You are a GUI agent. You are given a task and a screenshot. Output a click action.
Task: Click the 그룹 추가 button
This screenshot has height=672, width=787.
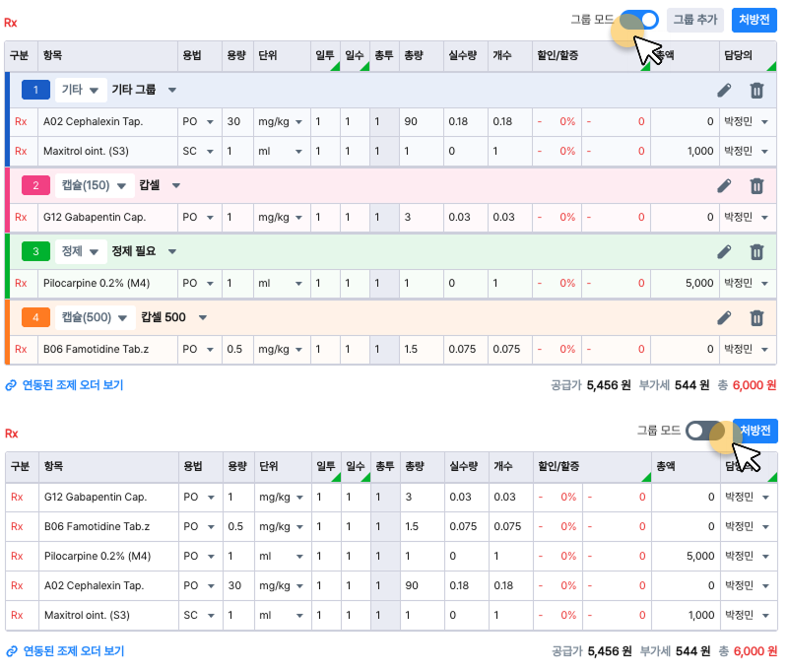pyautogui.click(x=695, y=20)
